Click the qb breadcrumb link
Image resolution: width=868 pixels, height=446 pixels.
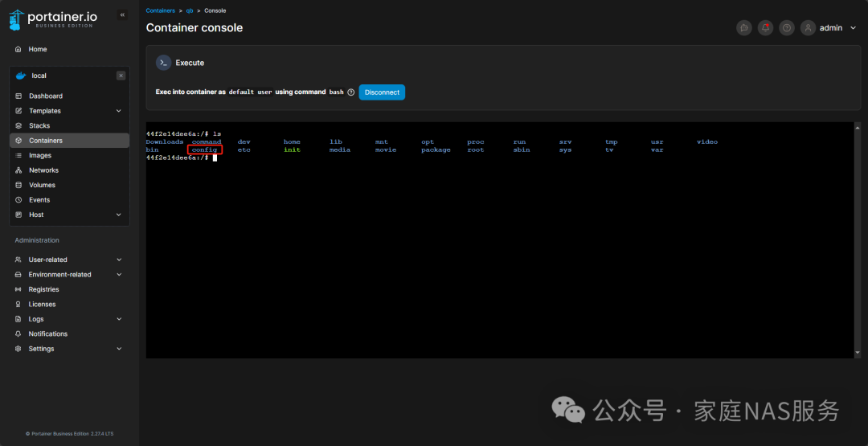tap(190, 10)
